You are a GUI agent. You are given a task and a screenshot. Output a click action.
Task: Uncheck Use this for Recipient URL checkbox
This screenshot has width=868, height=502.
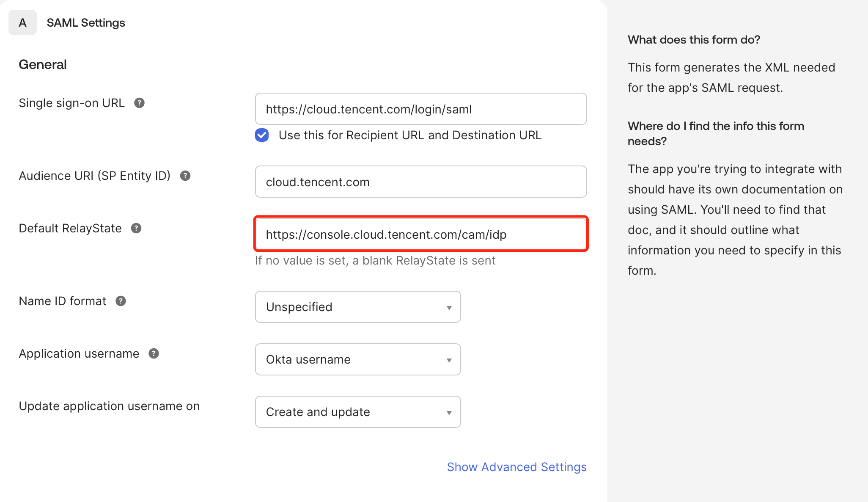(262, 135)
